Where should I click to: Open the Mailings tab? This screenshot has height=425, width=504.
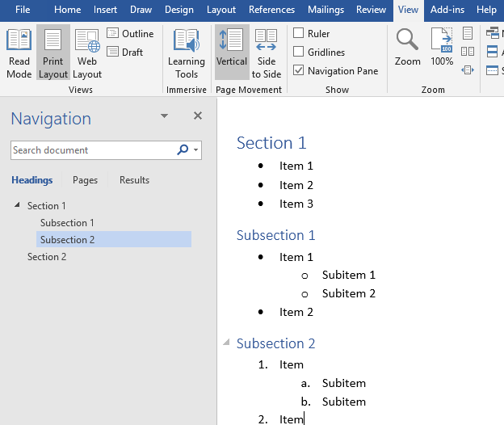[x=325, y=10]
